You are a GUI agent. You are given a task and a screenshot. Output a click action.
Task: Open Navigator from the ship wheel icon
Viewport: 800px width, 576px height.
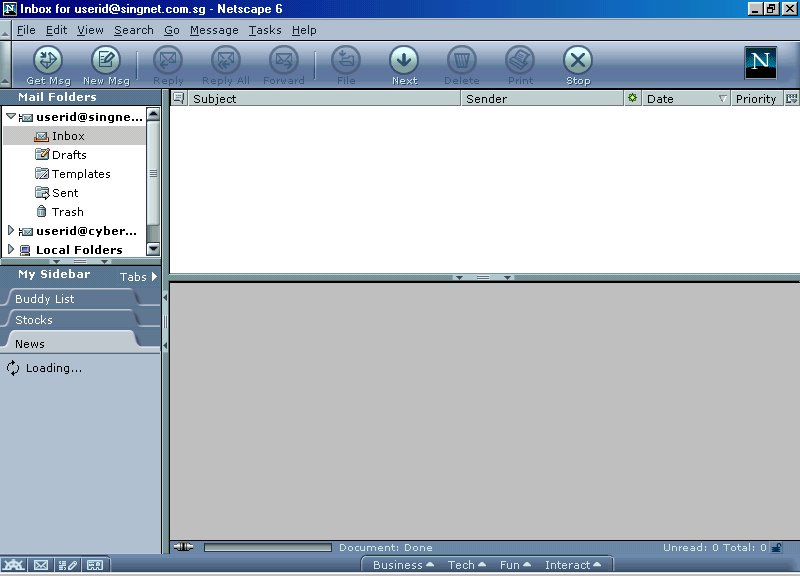tap(14, 565)
